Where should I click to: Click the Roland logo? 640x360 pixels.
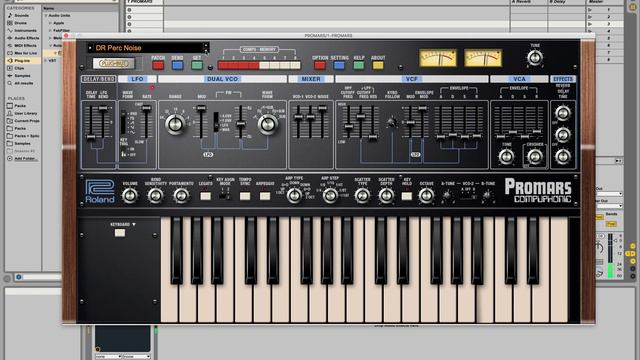tap(100, 192)
